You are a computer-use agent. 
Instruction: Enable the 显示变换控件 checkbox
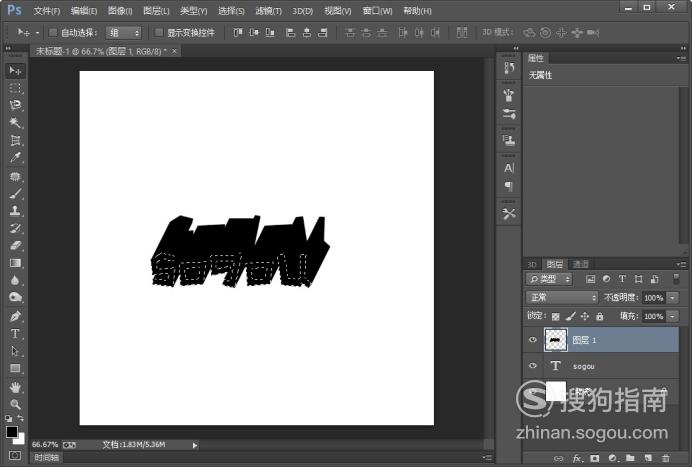pyautogui.click(x=159, y=32)
